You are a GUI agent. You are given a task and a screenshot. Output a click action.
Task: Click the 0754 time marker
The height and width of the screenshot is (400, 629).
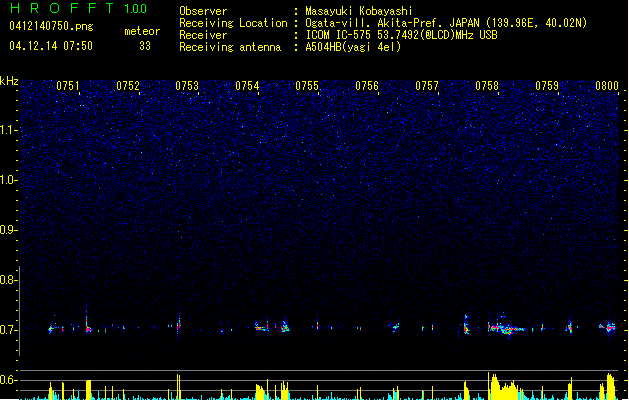[x=247, y=86]
